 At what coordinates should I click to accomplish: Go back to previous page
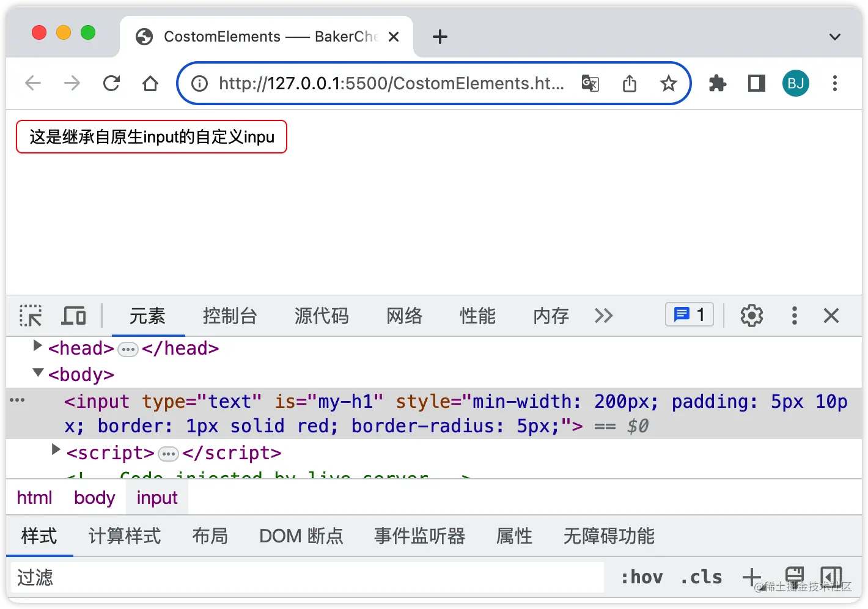pos(33,83)
